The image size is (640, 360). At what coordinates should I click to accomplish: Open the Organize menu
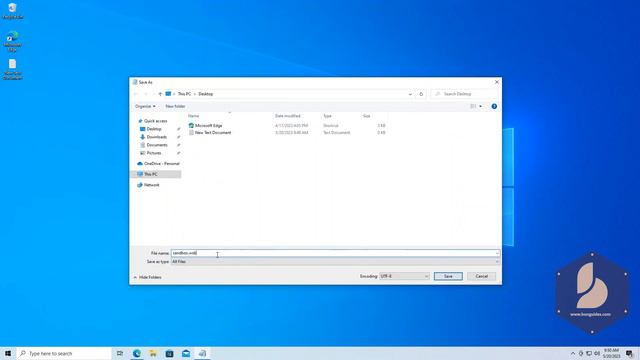(145, 106)
